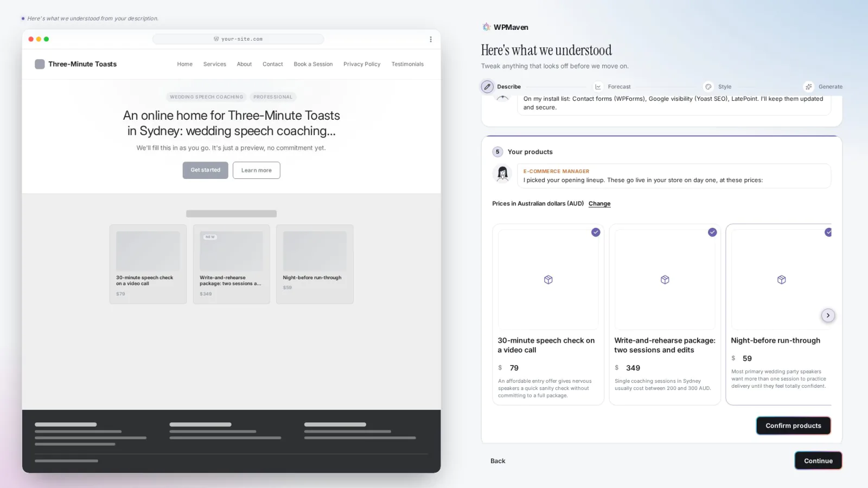Viewport: 868px width, 488px height.
Task: Open Book a Session nav item
Action: coord(313,64)
